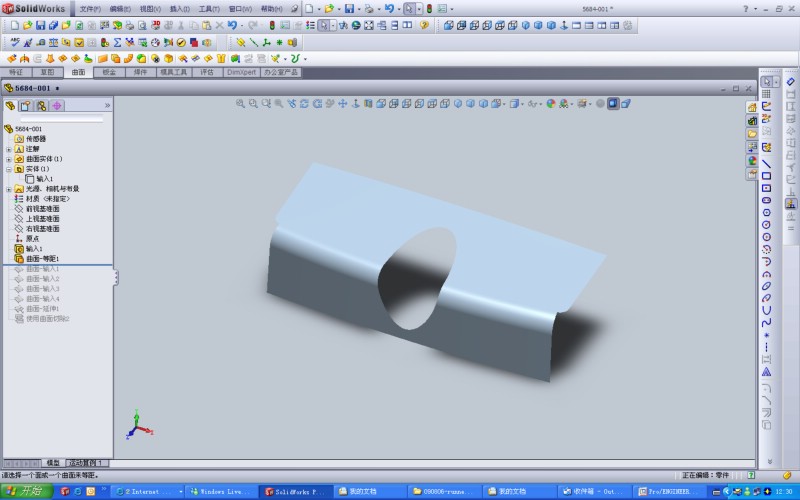Expand the 曲面实体(1) folder in the tree

[x=9, y=159]
